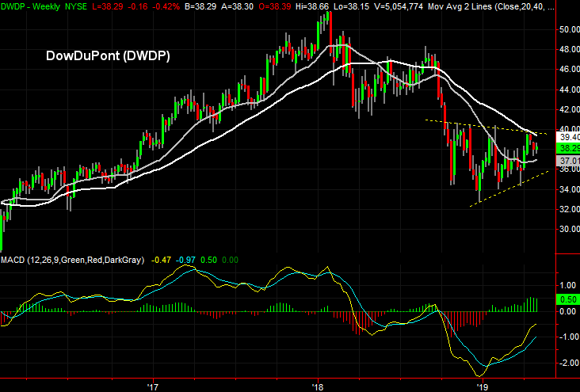Click the cyan -0.97 MACD signal value
580x392 pixels.
(187, 259)
